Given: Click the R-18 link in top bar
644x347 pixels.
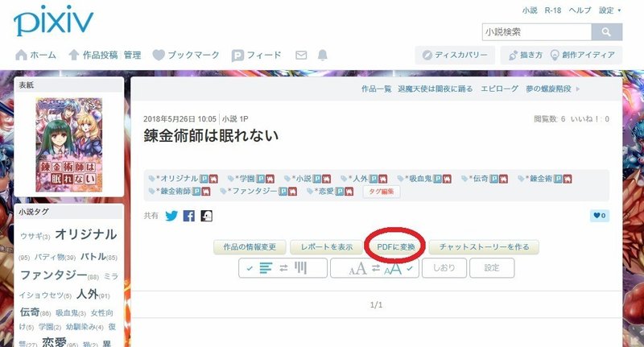Looking at the screenshot, I should [x=553, y=10].
